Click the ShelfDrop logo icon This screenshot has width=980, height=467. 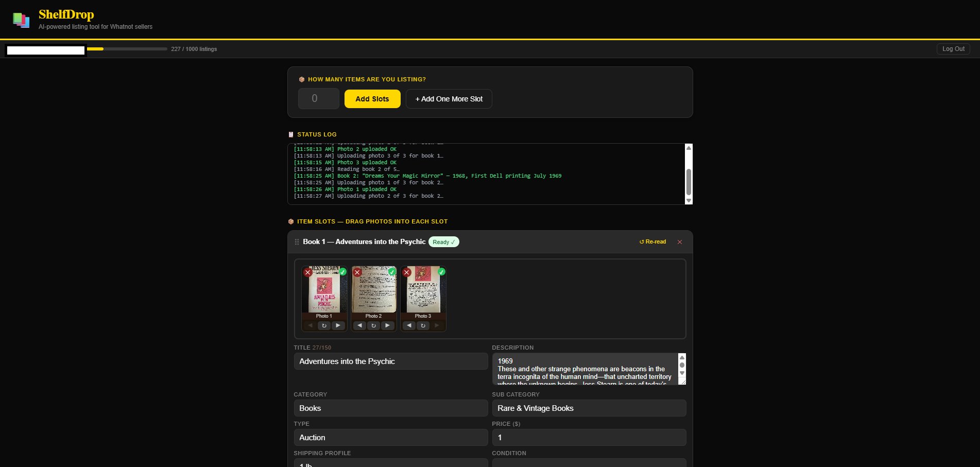coord(21,20)
